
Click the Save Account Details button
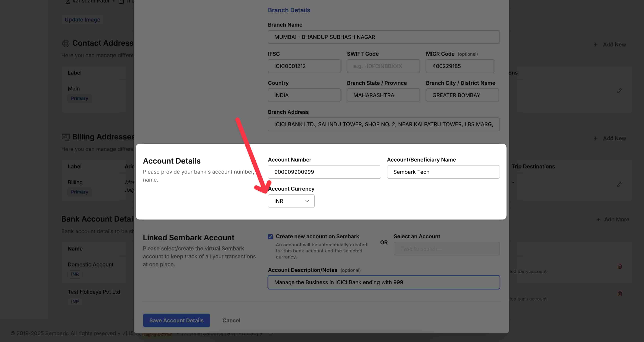tap(176, 320)
